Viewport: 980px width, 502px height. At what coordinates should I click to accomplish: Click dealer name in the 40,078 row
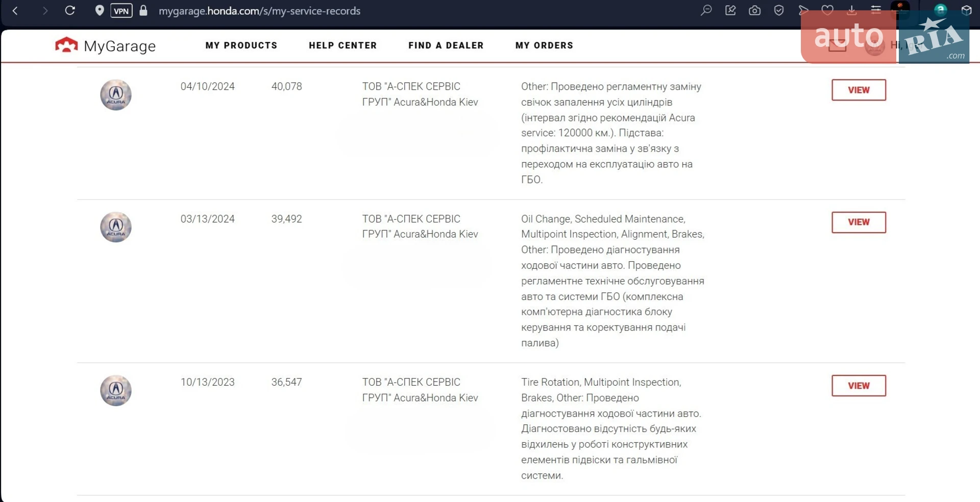coord(420,94)
